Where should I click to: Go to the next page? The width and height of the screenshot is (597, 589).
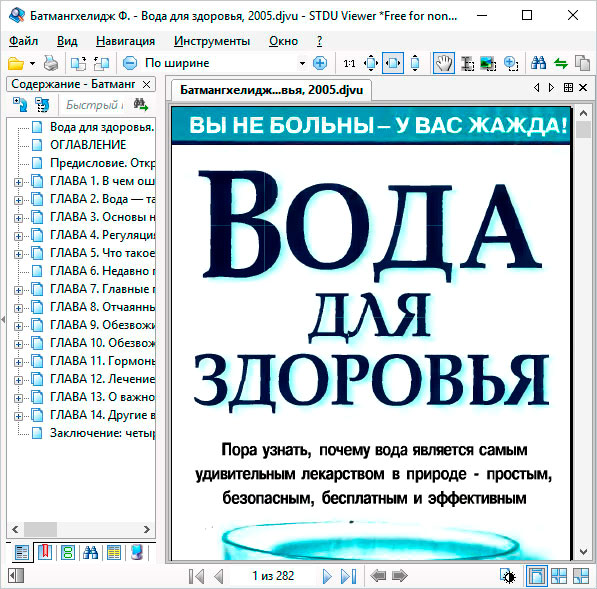click(x=326, y=576)
